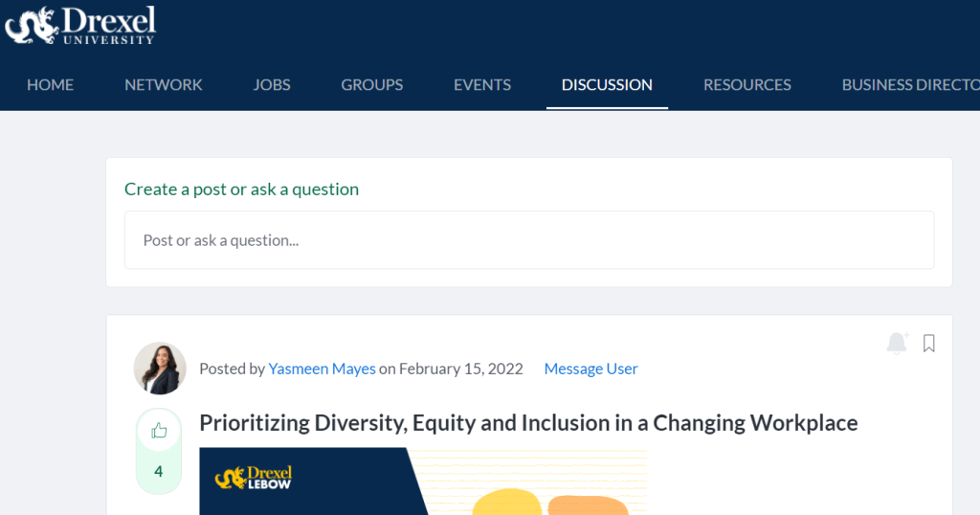
Task: Click the 'Post or ask a question' field
Action: coord(529,240)
